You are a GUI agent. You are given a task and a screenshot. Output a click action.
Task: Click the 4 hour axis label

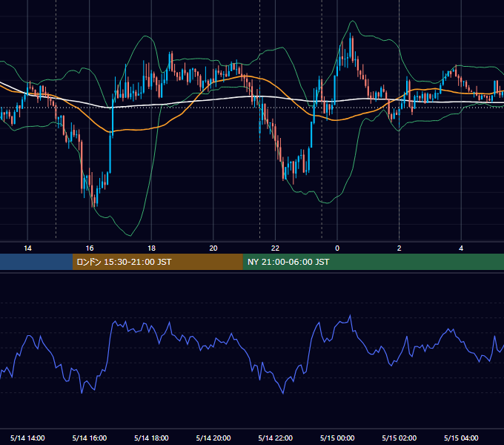click(461, 248)
